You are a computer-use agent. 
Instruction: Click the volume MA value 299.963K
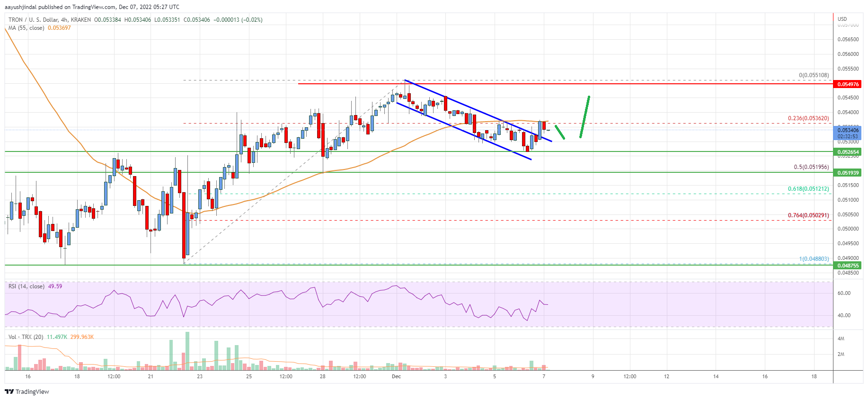click(82, 337)
